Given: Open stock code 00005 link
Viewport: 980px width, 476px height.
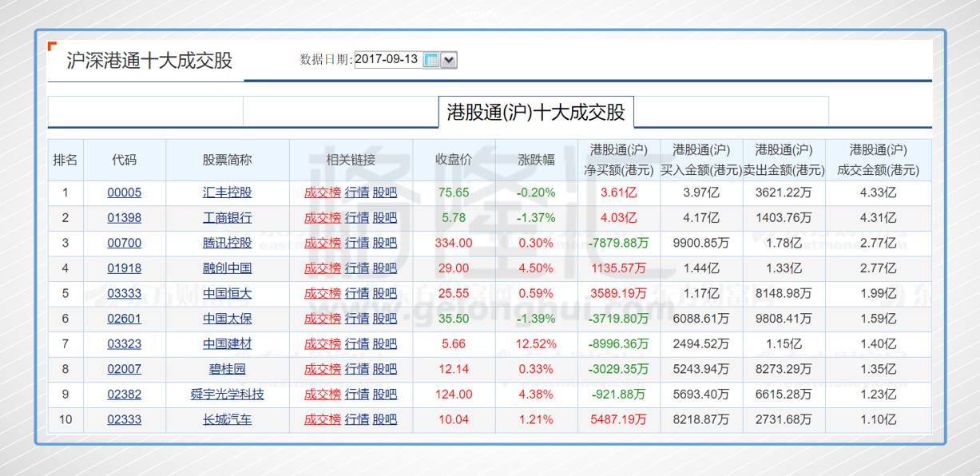Looking at the screenshot, I should 124,192.
